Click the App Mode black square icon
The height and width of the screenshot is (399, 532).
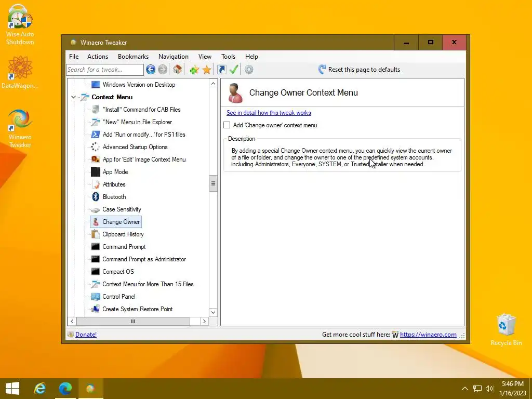click(x=96, y=171)
